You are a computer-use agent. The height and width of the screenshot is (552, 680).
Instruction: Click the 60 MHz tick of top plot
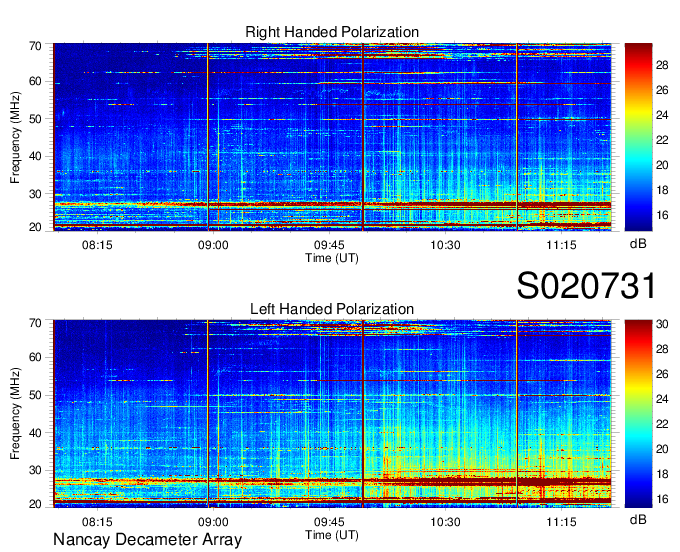click(x=35, y=82)
